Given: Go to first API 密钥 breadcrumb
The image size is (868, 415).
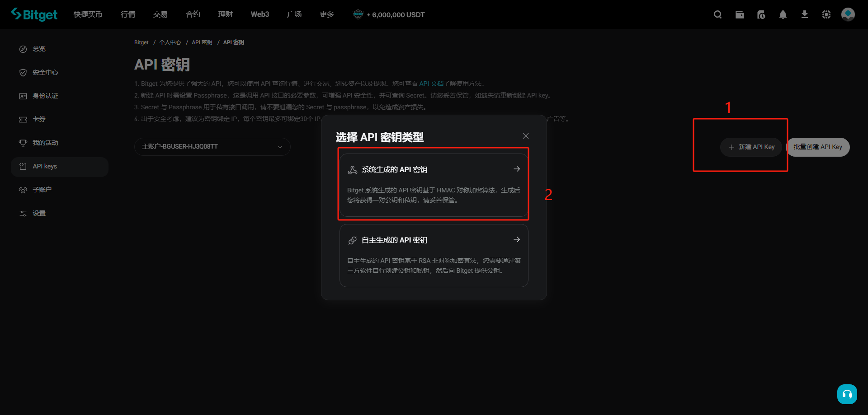Looking at the screenshot, I should 202,42.
